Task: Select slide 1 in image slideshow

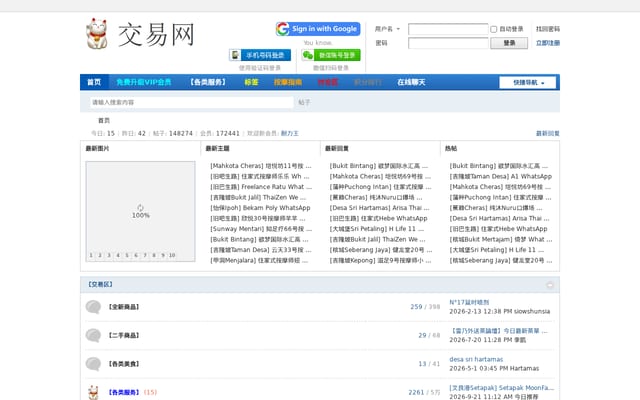Action: click(91, 256)
